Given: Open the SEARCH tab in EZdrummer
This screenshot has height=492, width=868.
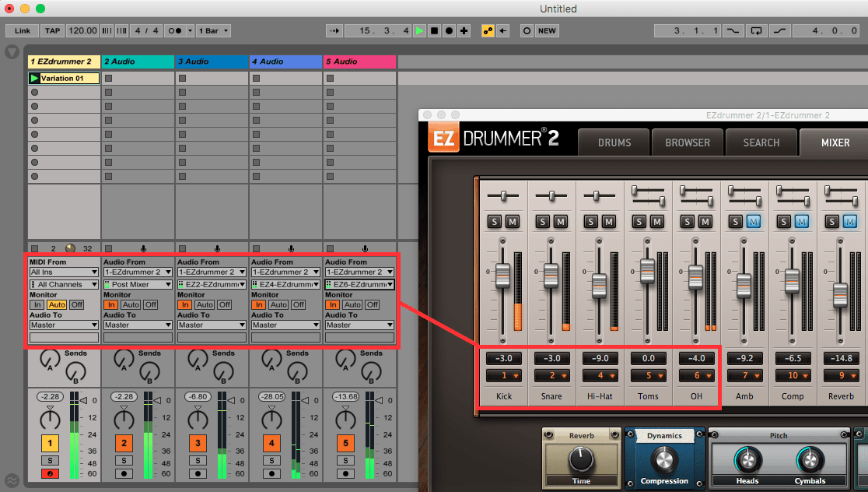Looking at the screenshot, I should (761, 142).
